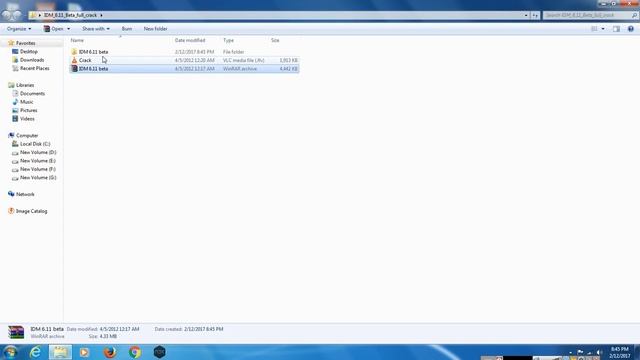Click the WinRAR icon in details pane
The height and width of the screenshot is (360, 640).
coord(16,332)
